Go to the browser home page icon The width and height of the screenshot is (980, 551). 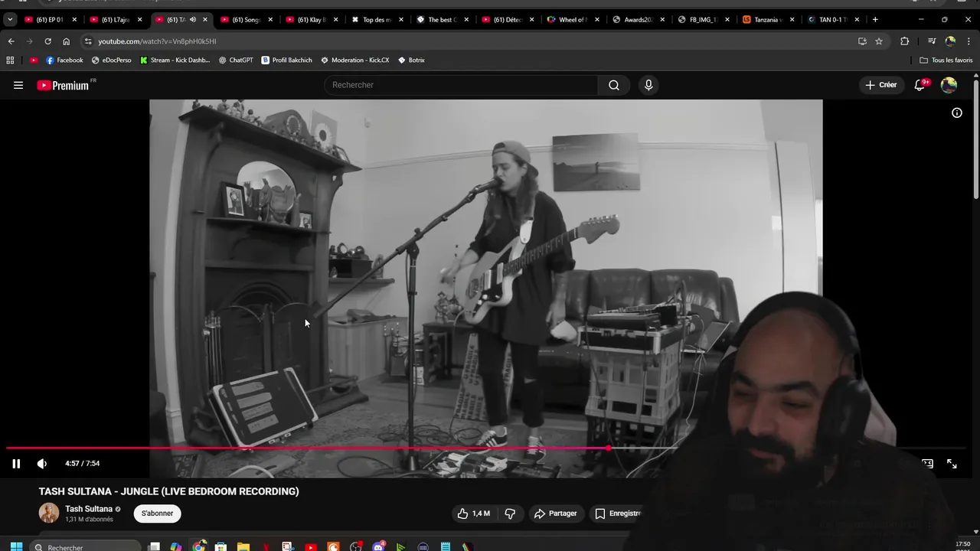click(66, 41)
